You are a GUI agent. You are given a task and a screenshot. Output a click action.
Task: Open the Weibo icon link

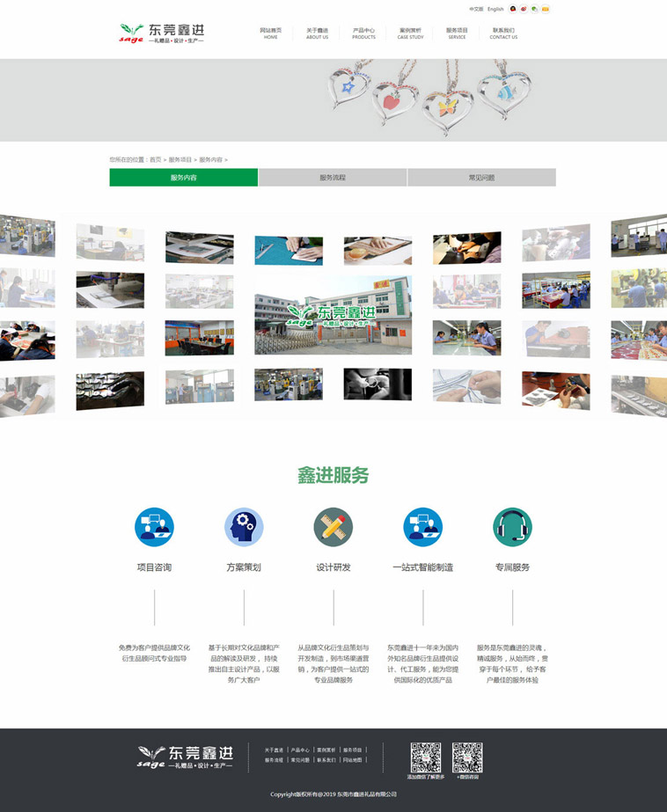tap(524, 9)
